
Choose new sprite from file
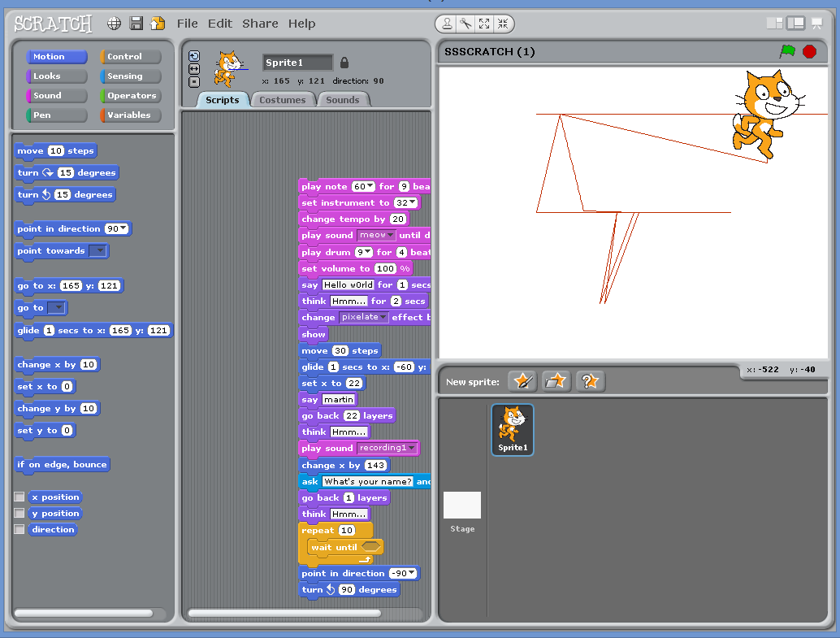[x=556, y=381]
